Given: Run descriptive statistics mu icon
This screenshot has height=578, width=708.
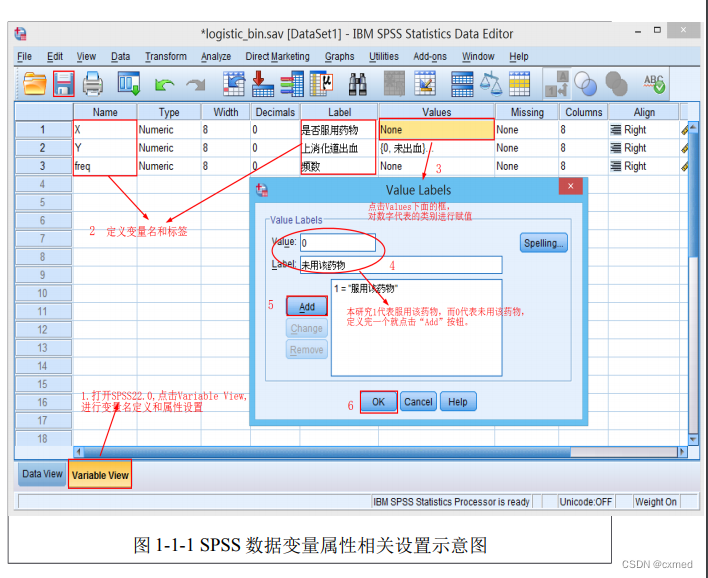Looking at the screenshot, I should click(x=321, y=84).
